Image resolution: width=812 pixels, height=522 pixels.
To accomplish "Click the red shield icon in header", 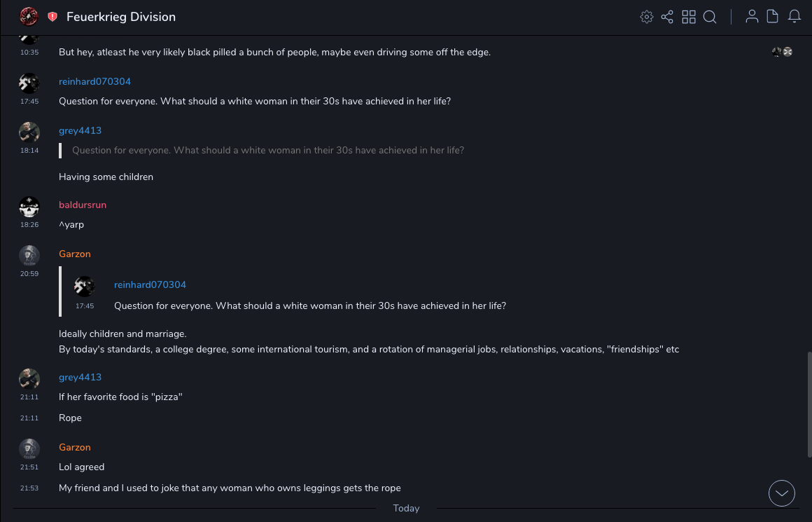I will [x=52, y=17].
